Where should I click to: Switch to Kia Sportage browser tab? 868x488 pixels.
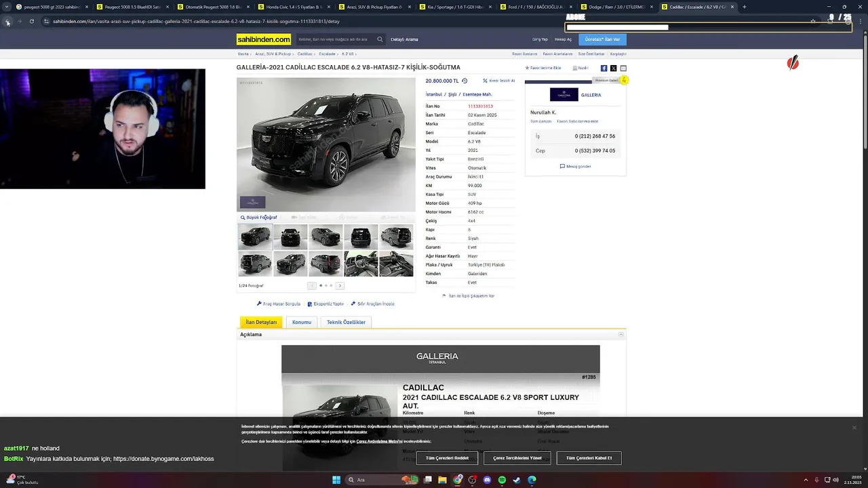[x=454, y=7]
